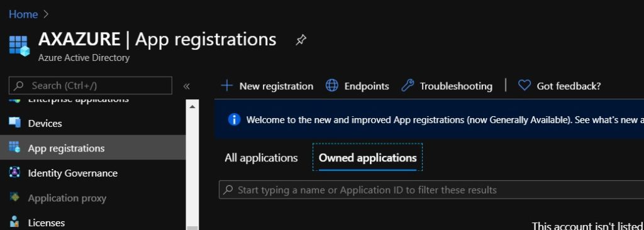
Task: Click the welcome banner message text
Action: [445, 120]
